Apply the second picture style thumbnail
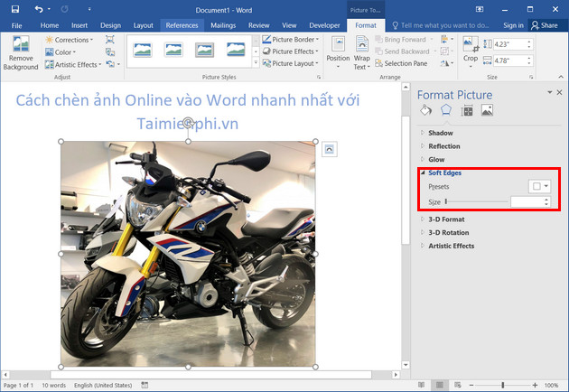The image size is (569, 392). (173, 50)
